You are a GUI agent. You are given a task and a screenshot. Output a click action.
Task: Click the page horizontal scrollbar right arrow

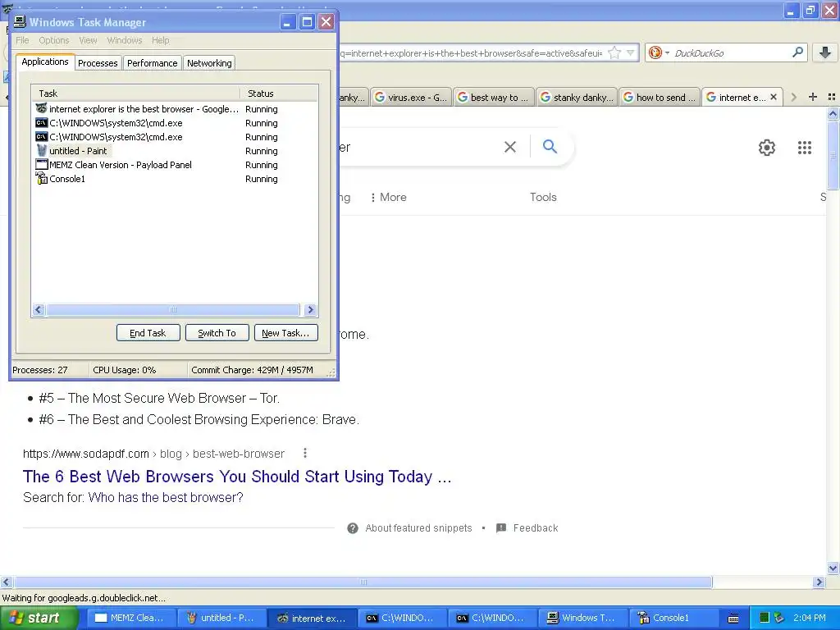point(819,582)
